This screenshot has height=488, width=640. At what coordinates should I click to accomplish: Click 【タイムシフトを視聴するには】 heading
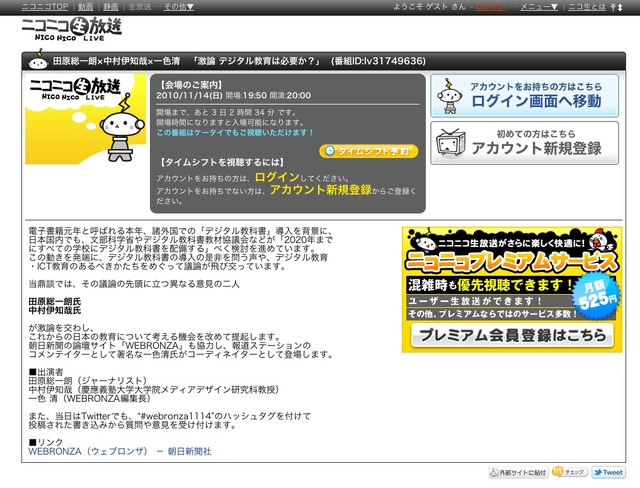[x=222, y=162]
